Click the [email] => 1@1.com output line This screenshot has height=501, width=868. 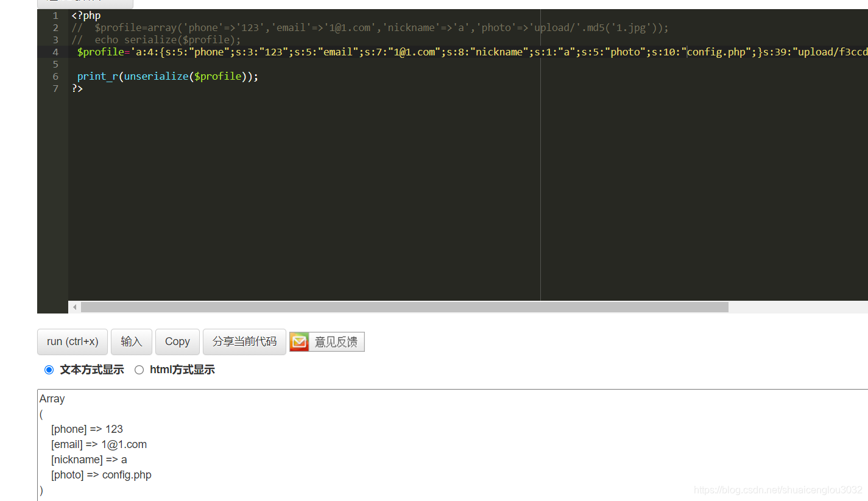pos(99,444)
